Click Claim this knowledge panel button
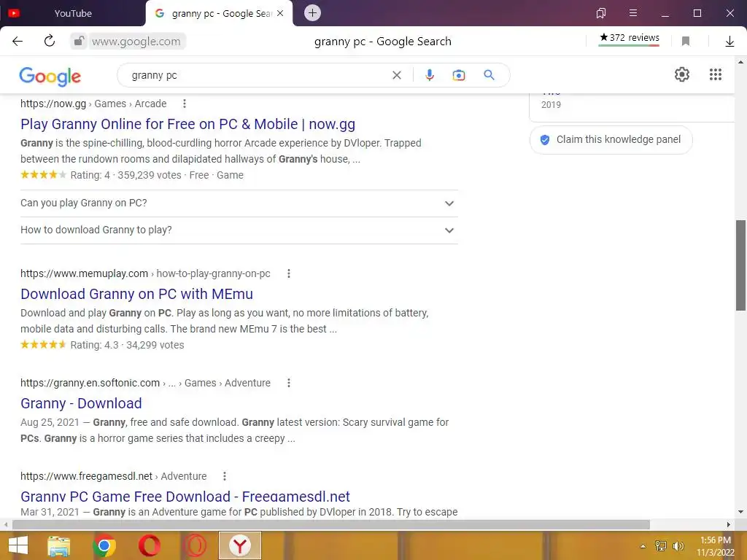This screenshot has height=560, width=747. [x=611, y=140]
